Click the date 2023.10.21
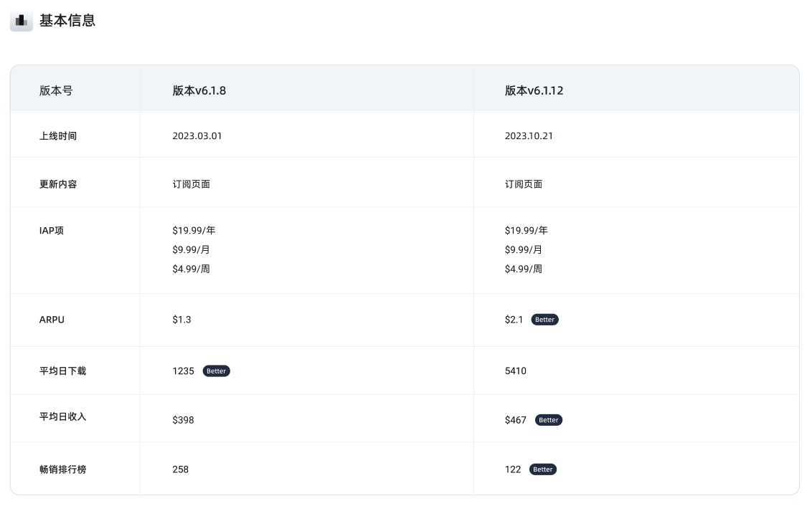This screenshot has height=511, width=812. coord(529,135)
